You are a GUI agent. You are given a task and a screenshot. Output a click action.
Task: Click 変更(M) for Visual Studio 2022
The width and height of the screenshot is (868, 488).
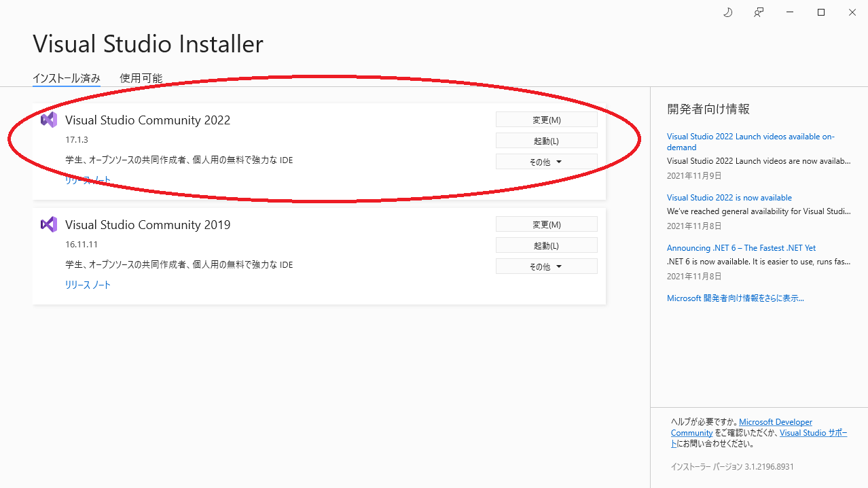[x=547, y=120]
